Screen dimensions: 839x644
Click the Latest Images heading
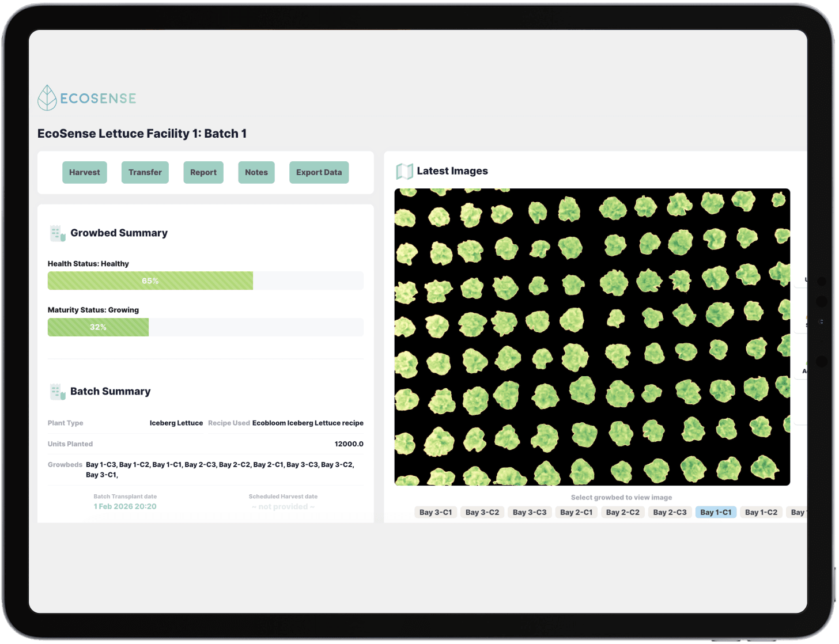click(452, 171)
